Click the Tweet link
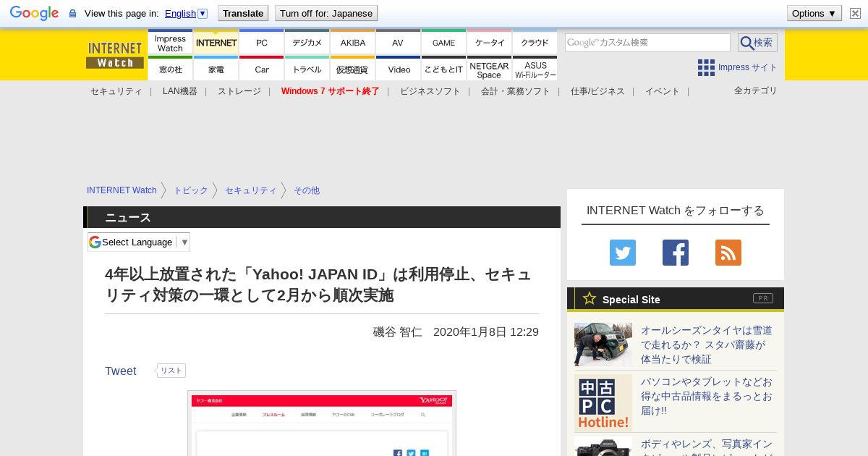 click(x=121, y=371)
